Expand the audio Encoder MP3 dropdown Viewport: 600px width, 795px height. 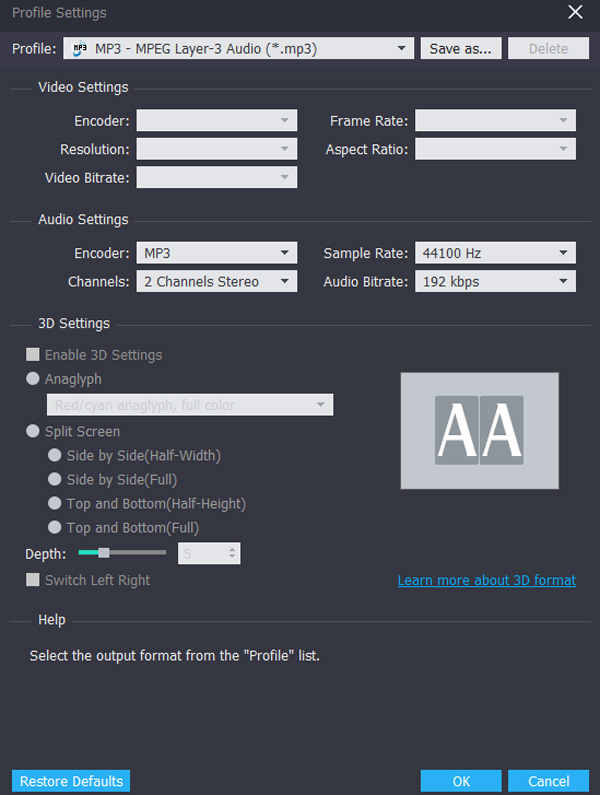(x=285, y=254)
